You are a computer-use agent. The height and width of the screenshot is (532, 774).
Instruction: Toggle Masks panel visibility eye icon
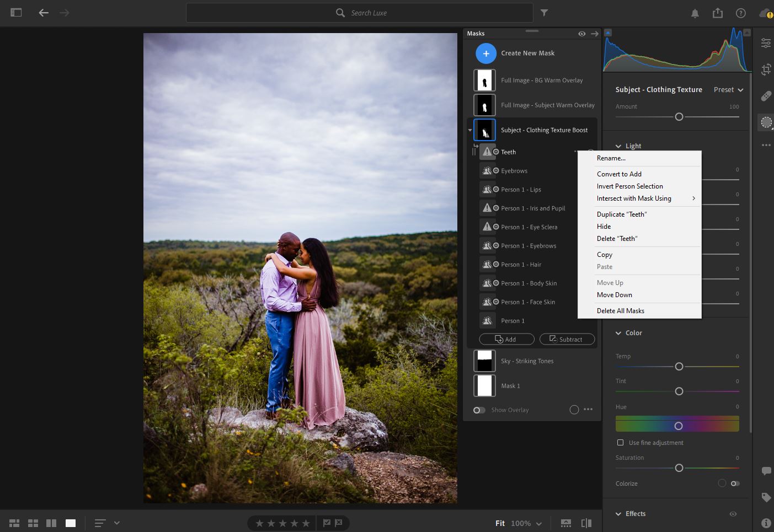tap(581, 34)
